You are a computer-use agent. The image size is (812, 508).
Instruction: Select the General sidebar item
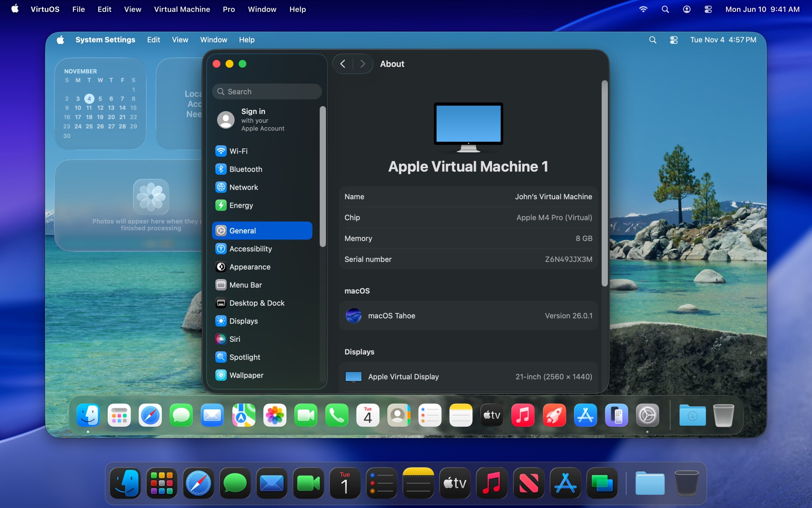[262, 231]
